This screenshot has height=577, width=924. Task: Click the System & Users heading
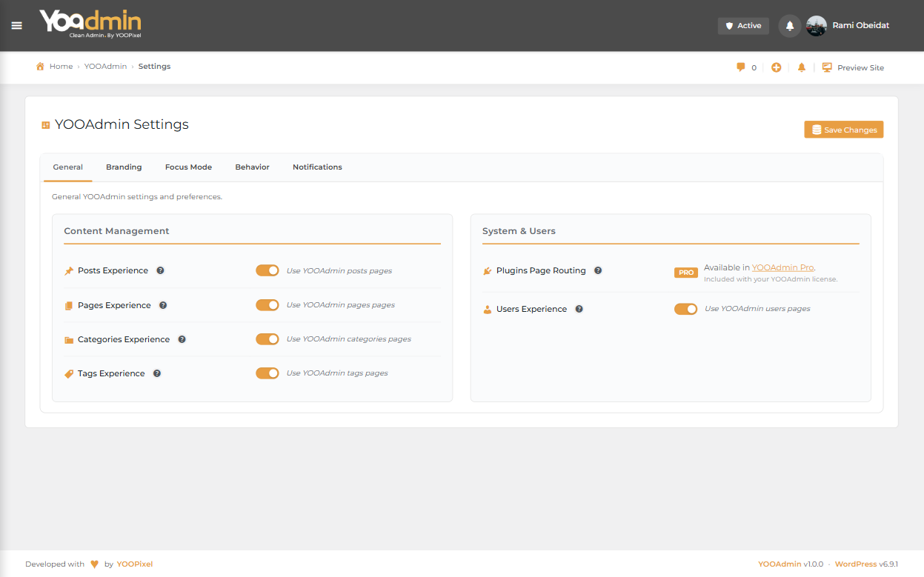(x=519, y=231)
